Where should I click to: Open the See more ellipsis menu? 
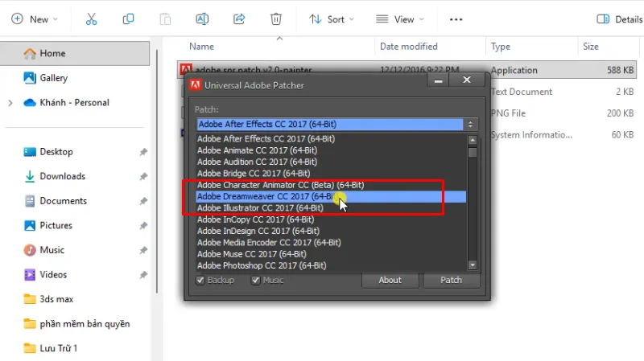click(456, 19)
